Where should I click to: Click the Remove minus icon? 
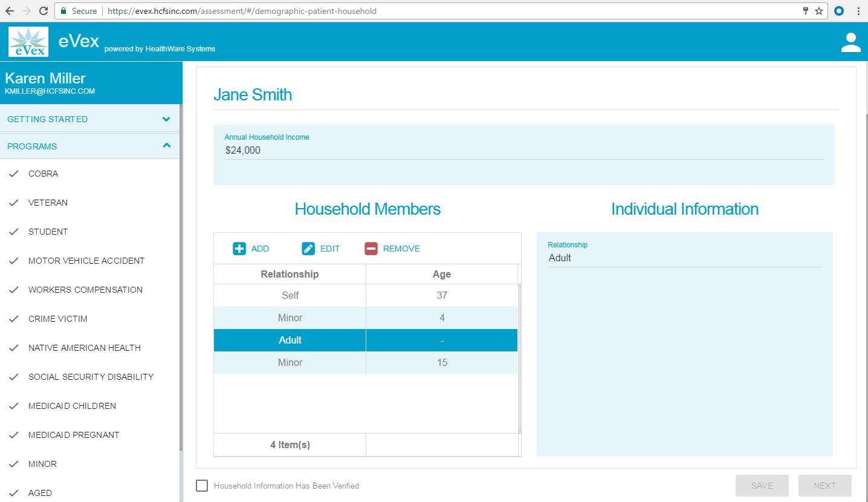point(371,249)
